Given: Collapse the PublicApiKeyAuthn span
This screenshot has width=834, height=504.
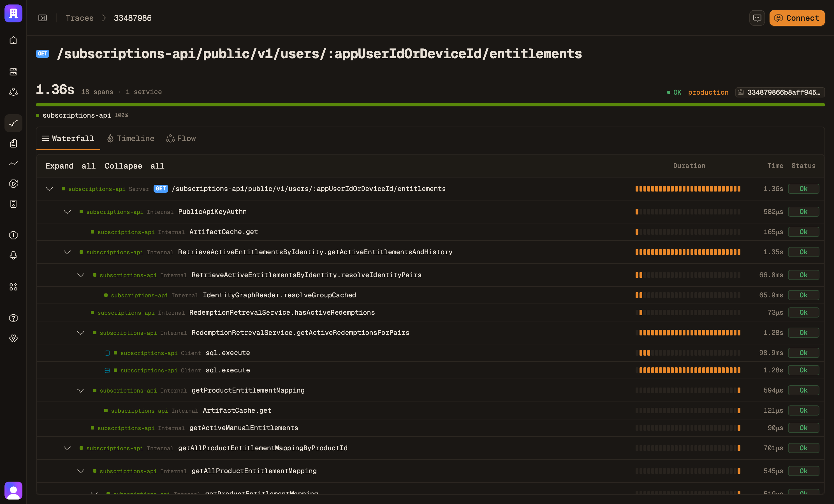Looking at the screenshot, I should [67, 212].
